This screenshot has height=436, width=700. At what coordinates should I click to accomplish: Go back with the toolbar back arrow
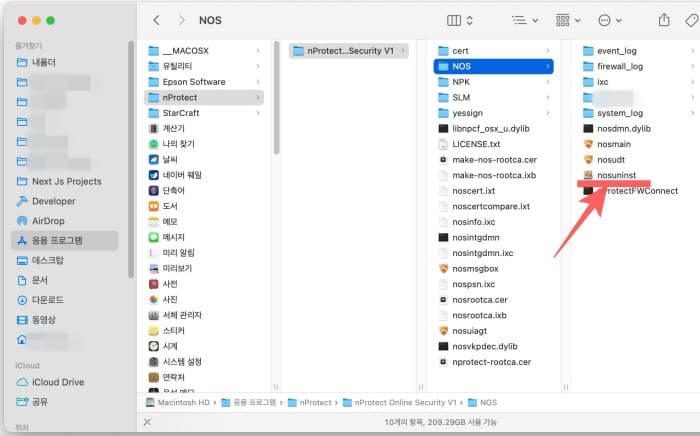click(156, 20)
